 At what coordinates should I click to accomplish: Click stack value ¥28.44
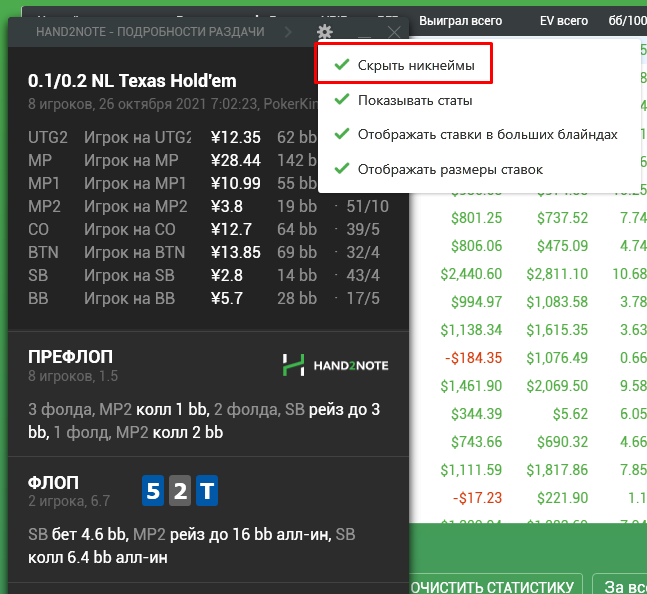(236, 160)
